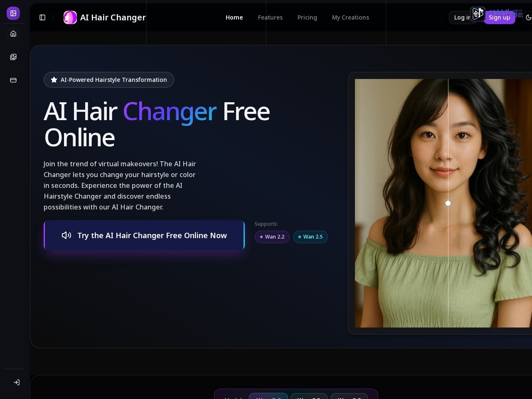Screen dimensions: 532x399
Task: Click the 'Supports:' label
Action: [x=266, y=224]
